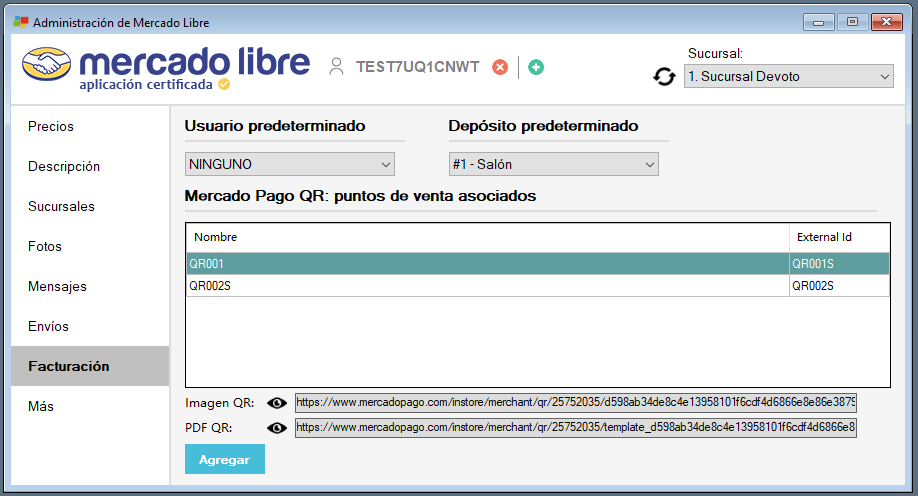Viewport: 918px width, 496px height.
Task: Click the PDF QR URL field
Action: (x=576, y=427)
